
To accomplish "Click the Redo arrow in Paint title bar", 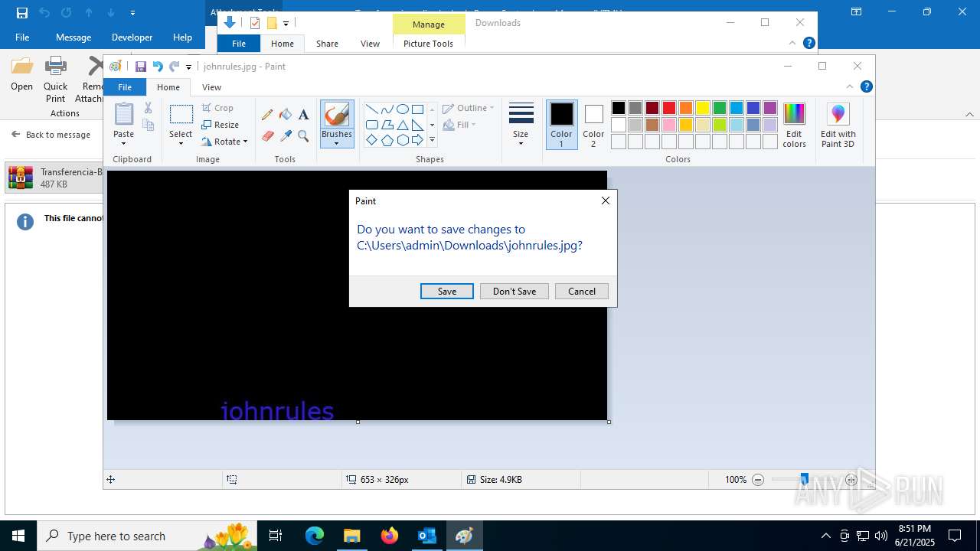I will (x=175, y=67).
